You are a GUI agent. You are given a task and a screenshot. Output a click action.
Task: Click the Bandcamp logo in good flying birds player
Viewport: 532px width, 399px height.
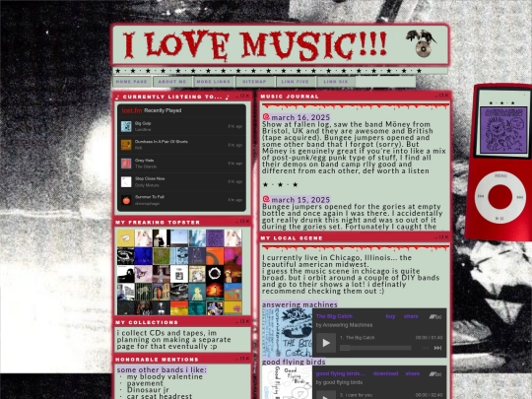(x=435, y=374)
